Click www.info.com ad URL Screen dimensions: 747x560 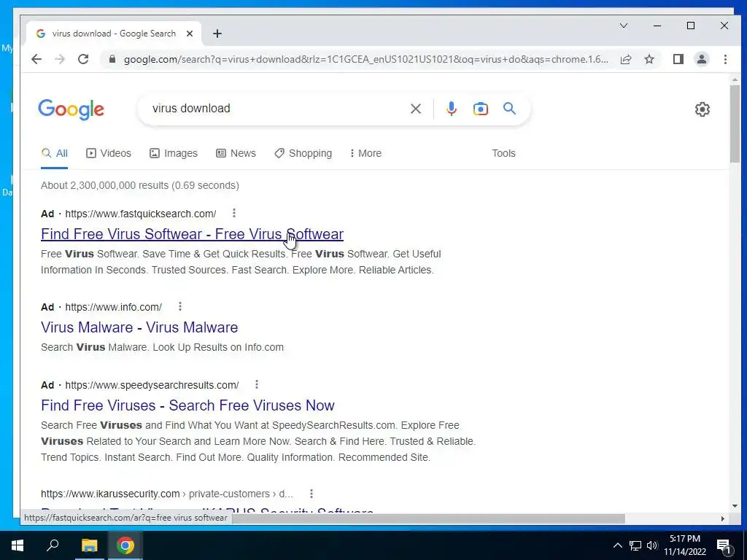point(113,307)
